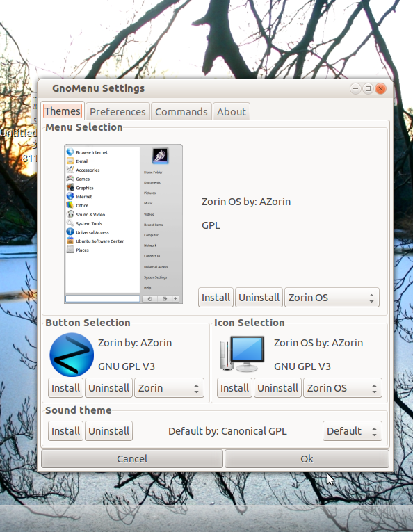Click the blue Zorin button logo icon

click(72, 355)
